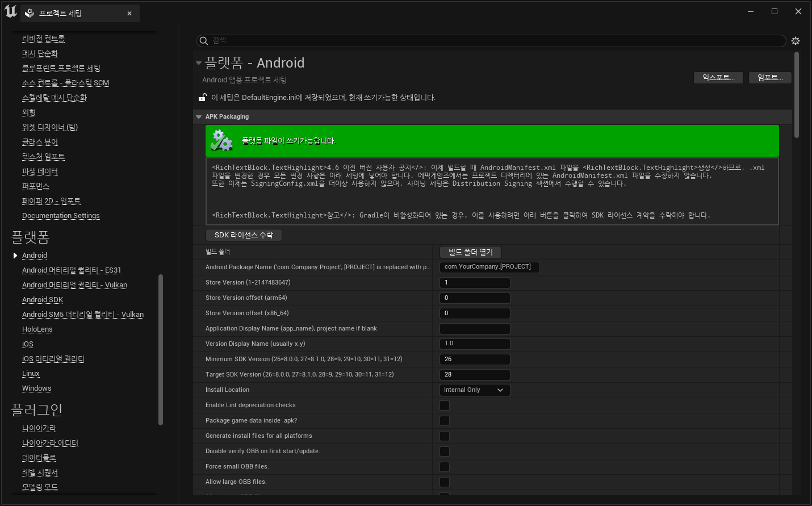This screenshot has height=506, width=812.
Task: Click the project settings tab icon
Action: coord(30,13)
